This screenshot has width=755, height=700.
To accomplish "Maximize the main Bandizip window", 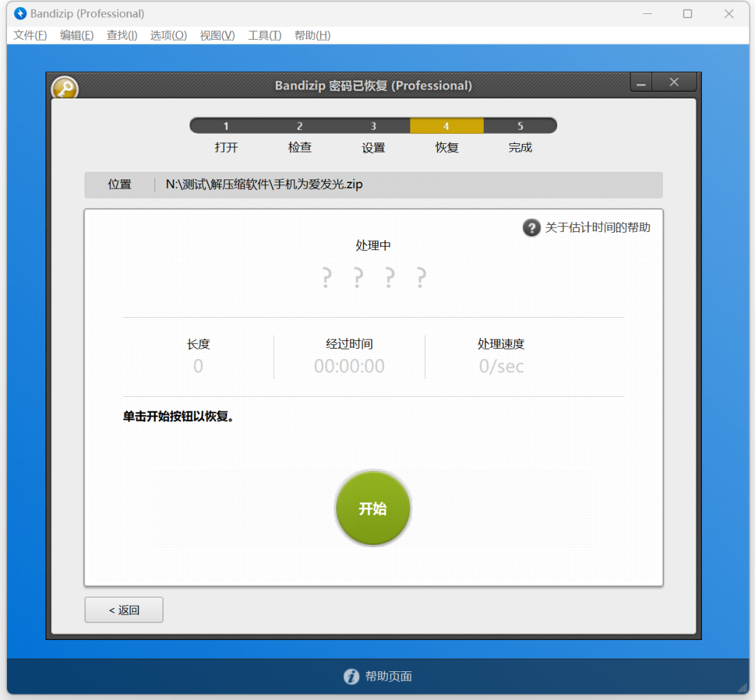I will tap(688, 13).
